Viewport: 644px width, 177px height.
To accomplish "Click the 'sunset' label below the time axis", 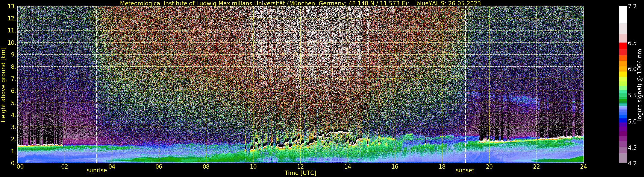I will 465,171.
